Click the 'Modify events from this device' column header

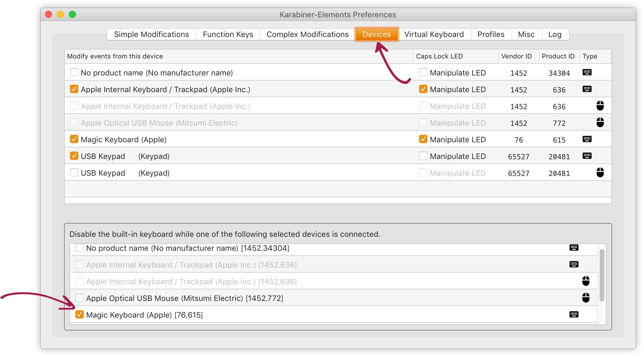click(239, 56)
